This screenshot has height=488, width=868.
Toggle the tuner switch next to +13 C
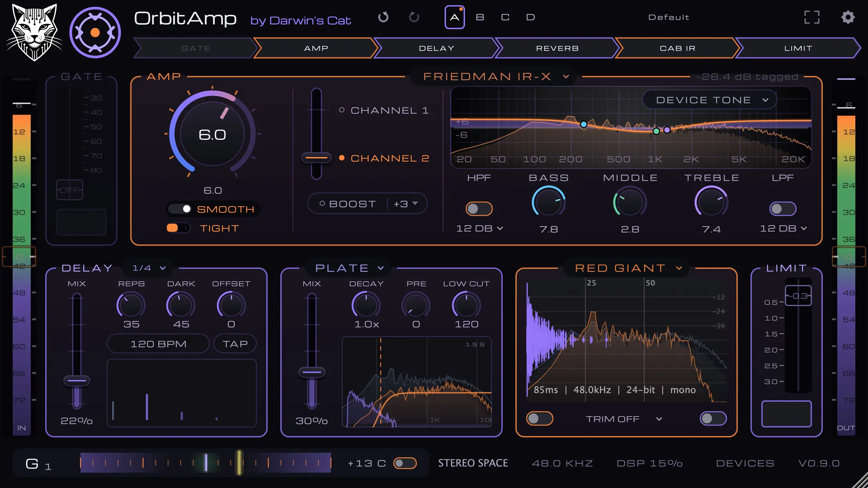pyautogui.click(x=405, y=463)
